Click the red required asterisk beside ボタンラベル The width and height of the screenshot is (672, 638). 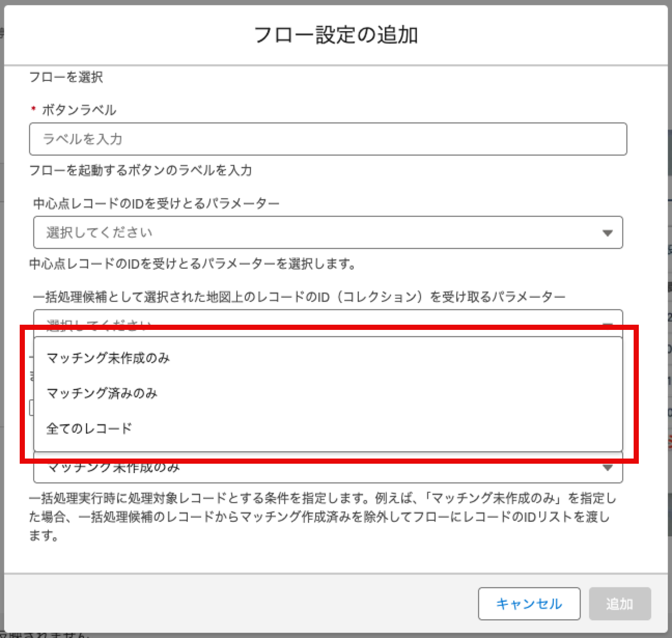[x=34, y=110]
